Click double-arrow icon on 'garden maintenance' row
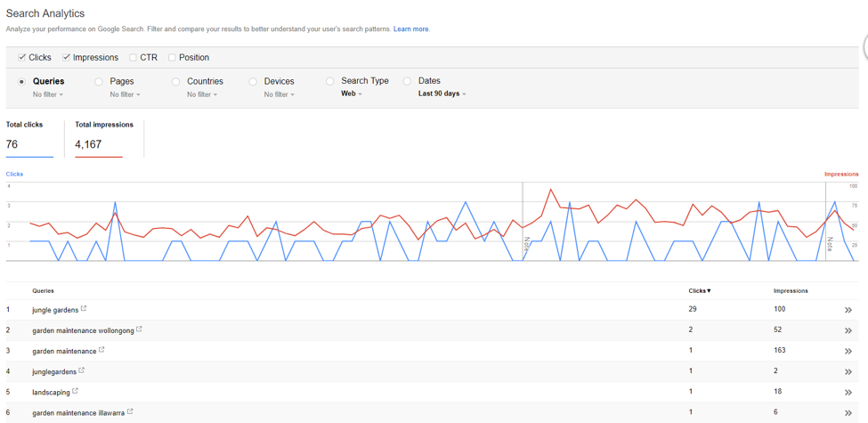The image size is (868, 423). tap(848, 351)
